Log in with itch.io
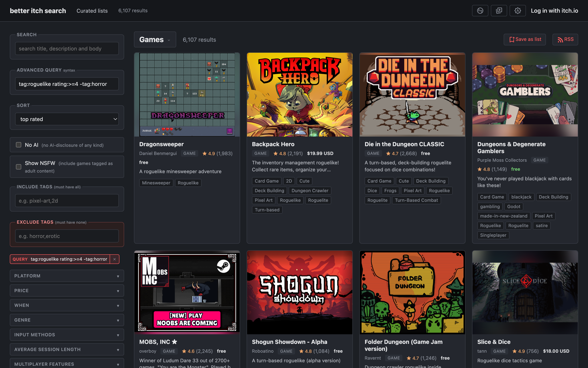This screenshot has width=588, height=368. click(x=554, y=11)
